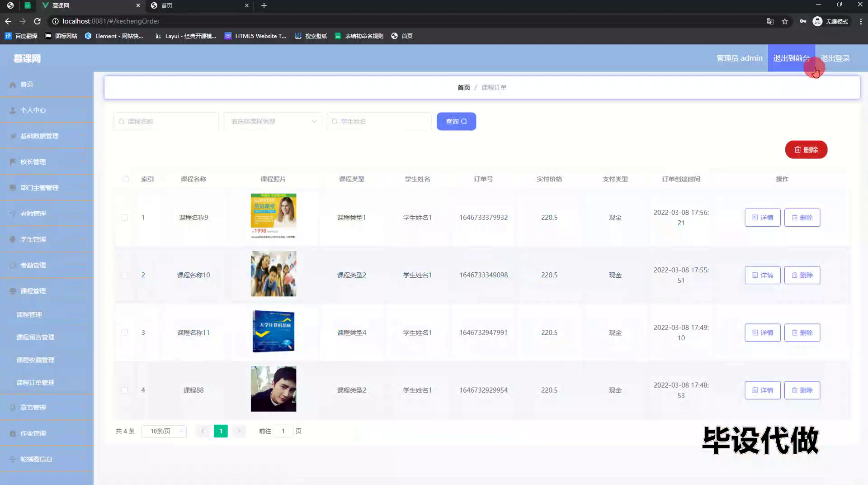868x485 pixels.
Task: Toggle the select-all checkbox in table header
Action: [125, 179]
